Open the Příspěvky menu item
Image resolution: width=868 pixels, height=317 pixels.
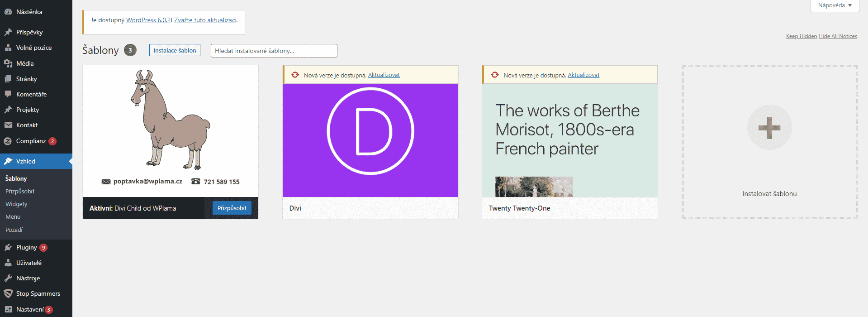point(36,32)
